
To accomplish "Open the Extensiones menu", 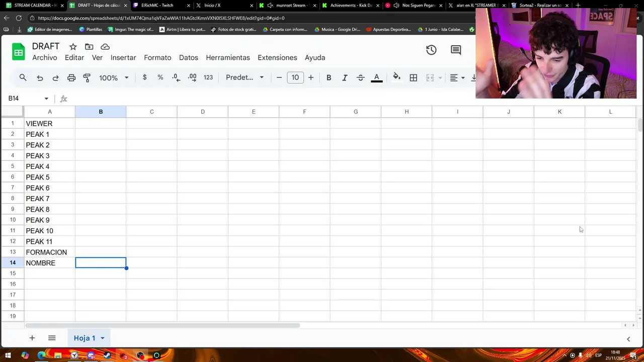I will pyautogui.click(x=277, y=57).
